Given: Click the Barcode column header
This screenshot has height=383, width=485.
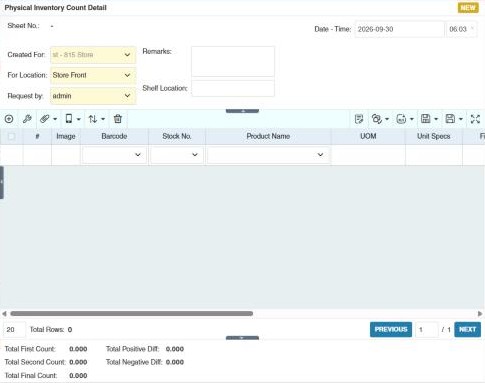Looking at the screenshot, I should 114,136.
